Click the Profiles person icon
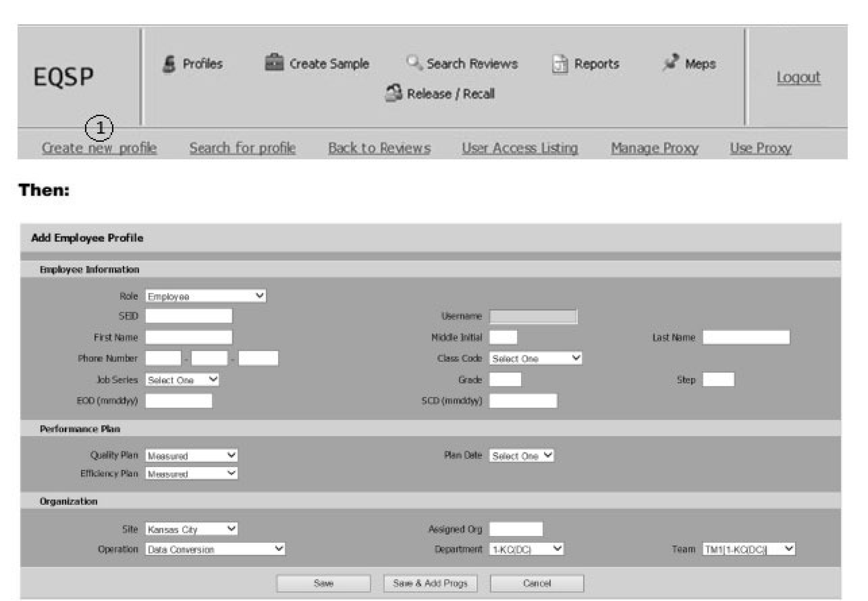 [169, 64]
